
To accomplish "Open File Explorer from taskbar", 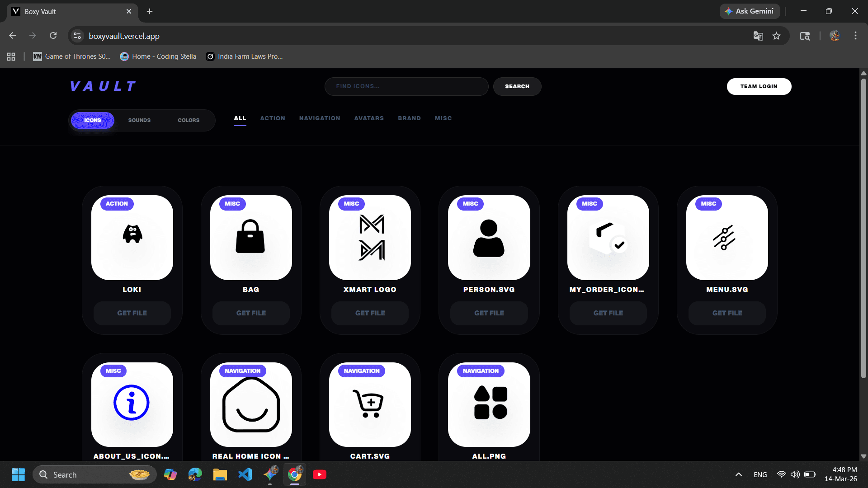I will [x=220, y=474].
